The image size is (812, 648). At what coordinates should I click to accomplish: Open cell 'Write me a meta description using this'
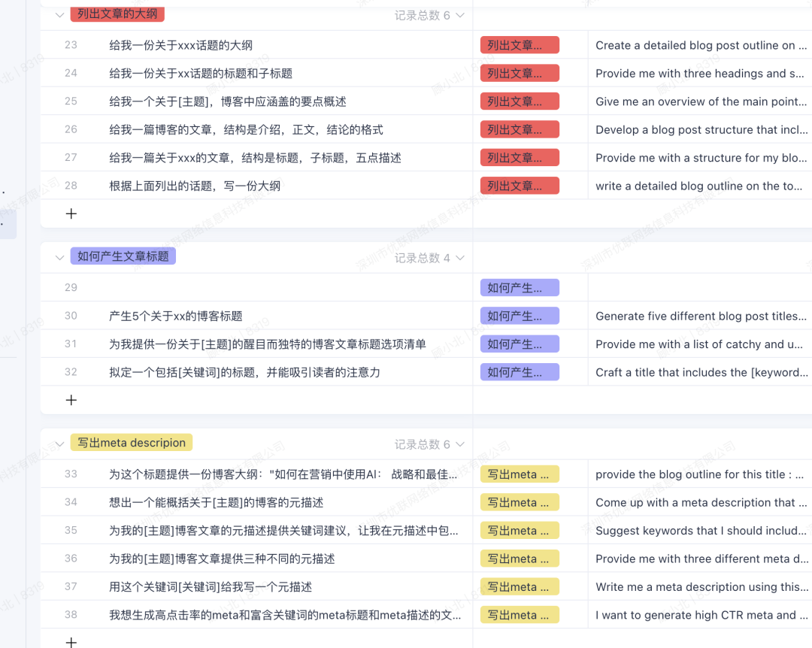700,586
